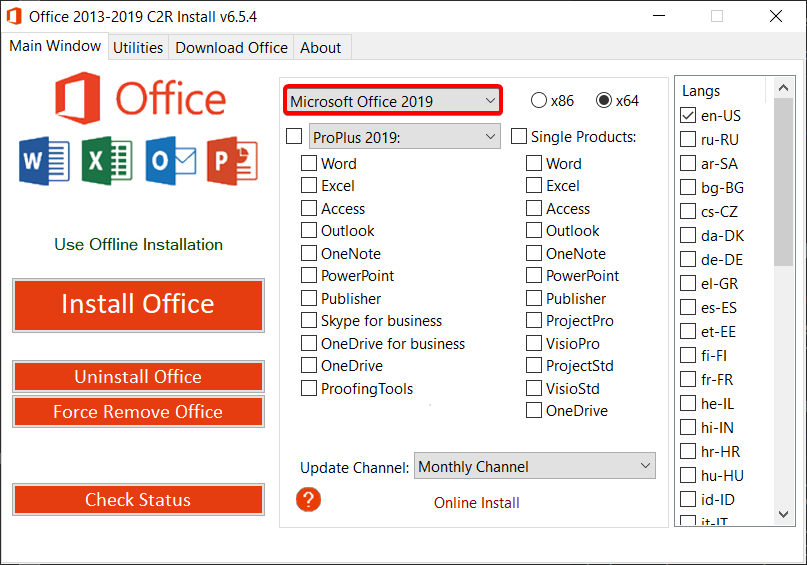Viewport: 807px width, 565px height.
Task: Click the title bar Office app icon
Action: click(14, 16)
